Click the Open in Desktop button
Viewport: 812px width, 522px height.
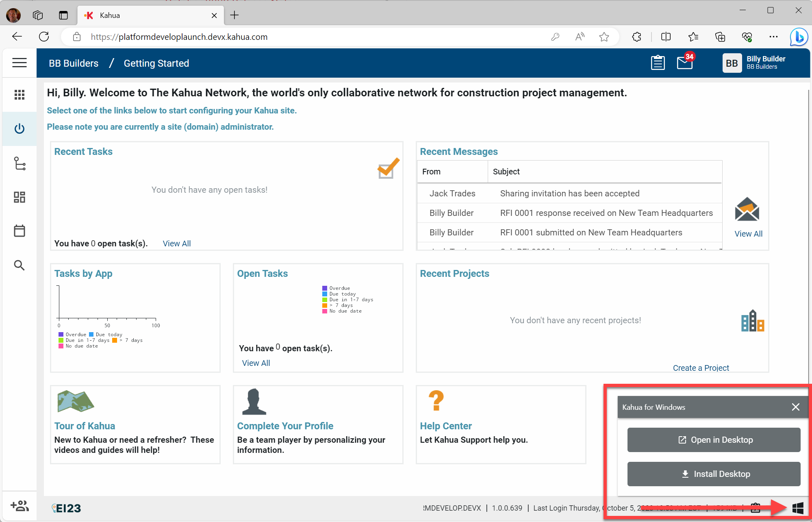point(714,440)
